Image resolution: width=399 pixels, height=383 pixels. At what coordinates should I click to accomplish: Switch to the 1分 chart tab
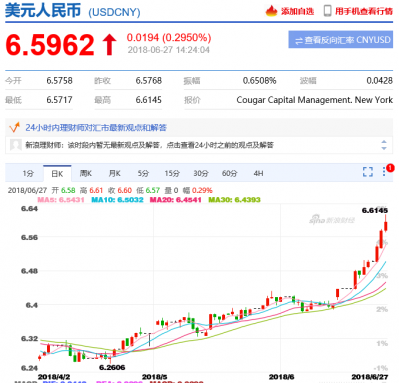pos(28,173)
